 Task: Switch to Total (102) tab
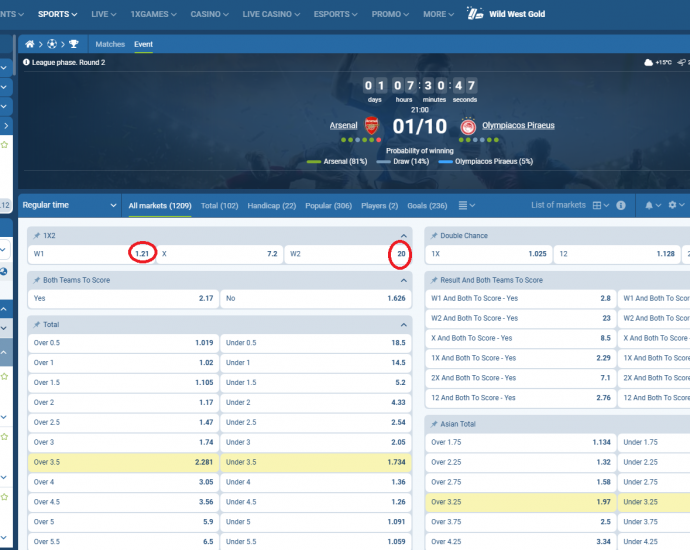coord(219,205)
